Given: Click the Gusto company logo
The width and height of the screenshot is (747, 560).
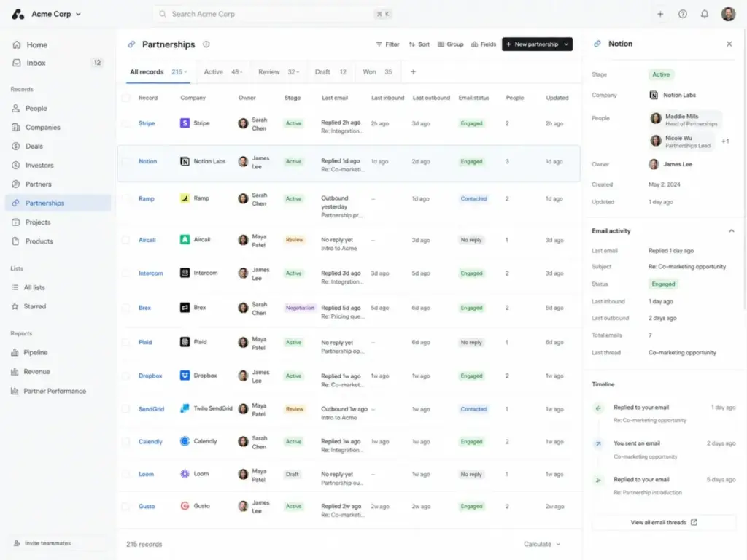Looking at the screenshot, I should point(185,506).
